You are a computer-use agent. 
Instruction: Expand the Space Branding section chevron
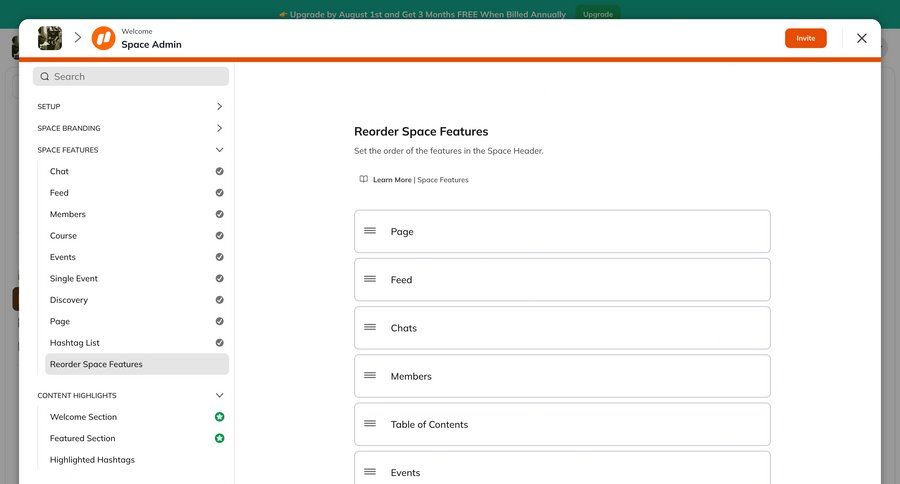(x=219, y=128)
